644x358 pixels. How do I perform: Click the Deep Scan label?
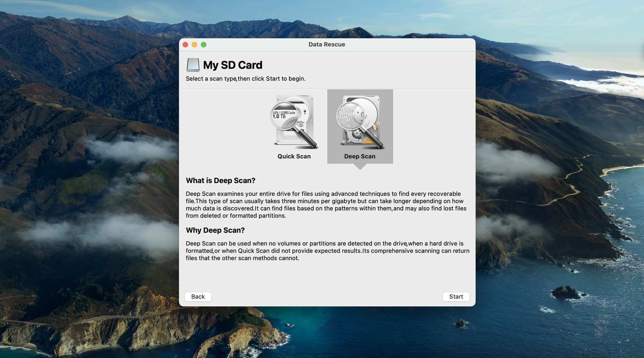pyautogui.click(x=360, y=156)
